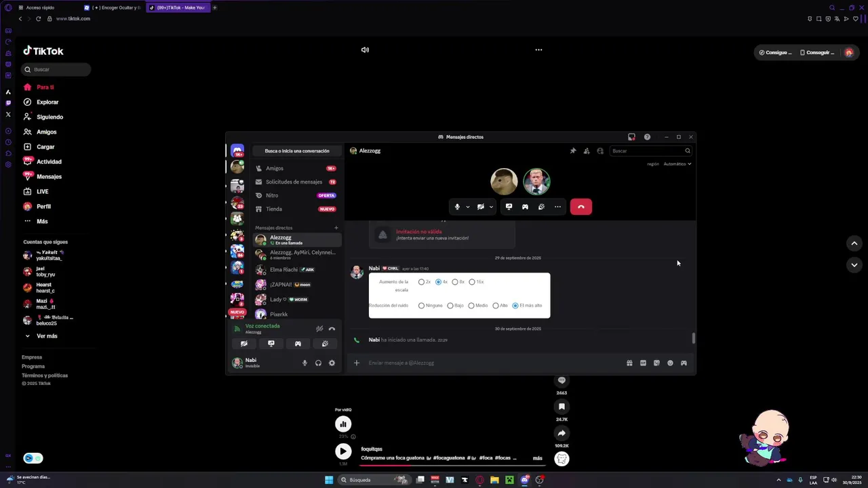
Task: Go to previous TikTok video up arrow
Action: (x=854, y=243)
